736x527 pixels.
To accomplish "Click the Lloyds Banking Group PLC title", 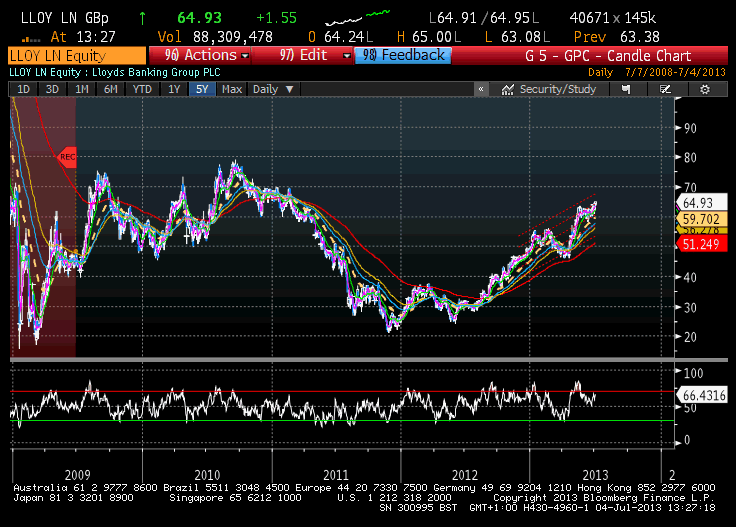I will coord(156,72).
